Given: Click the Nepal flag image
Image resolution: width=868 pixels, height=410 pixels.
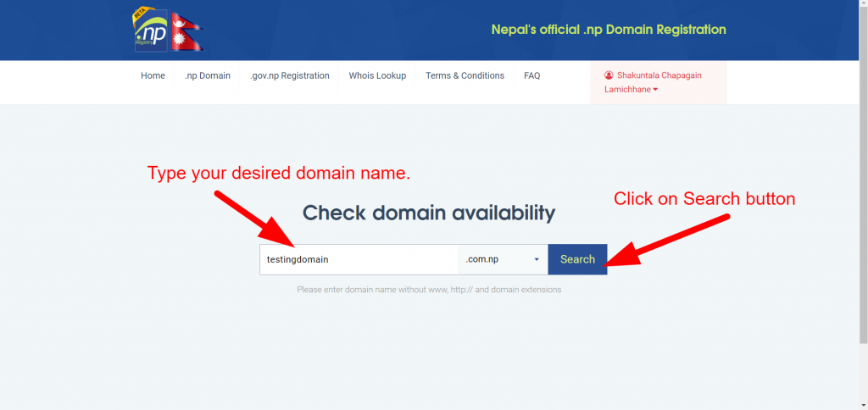Looking at the screenshot, I should click(x=187, y=31).
